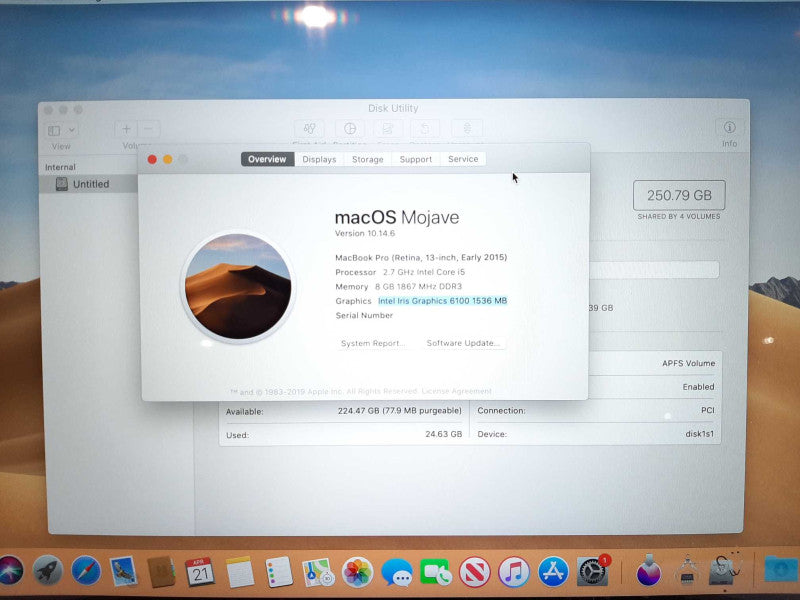Switch to Storage tab
The image size is (800, 600).
click(x=367, y=159)
